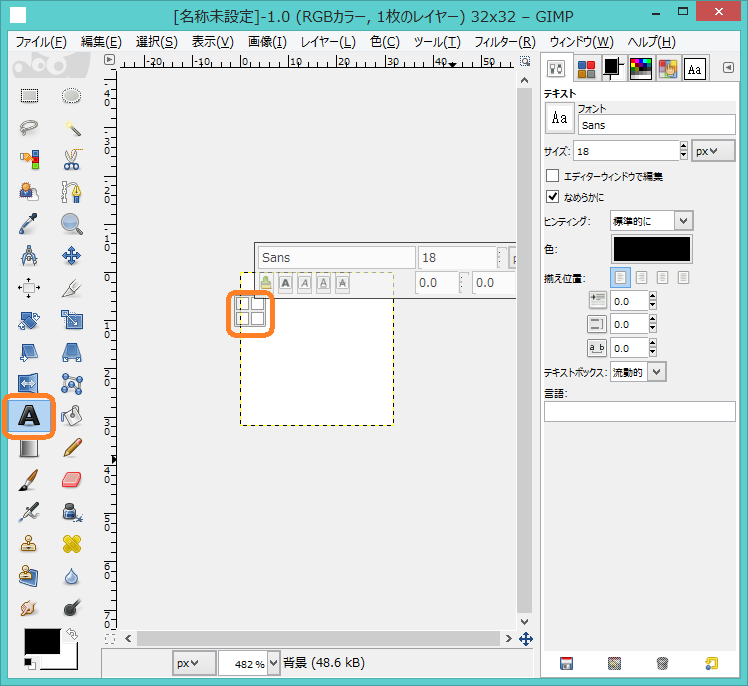Select the Paintbrush tool
The height and width of the screenshot is (686, 748).
tap(29, 480)
